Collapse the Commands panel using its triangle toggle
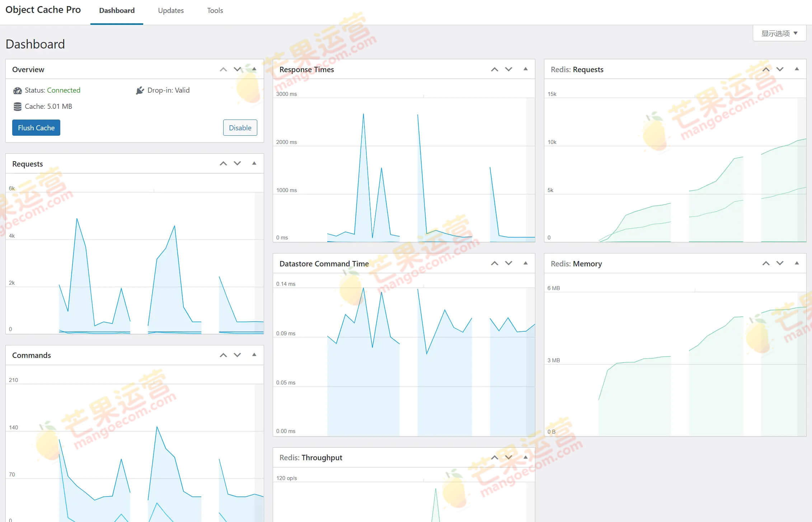 pos(254,355)
